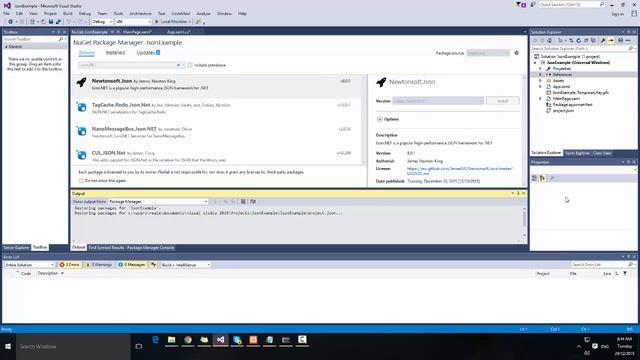The width and height of the screenshot is (640, 360).
Task: Expand the Properties node in Solution Explorer
Action: pyautogui.click(x=540, y=69)
